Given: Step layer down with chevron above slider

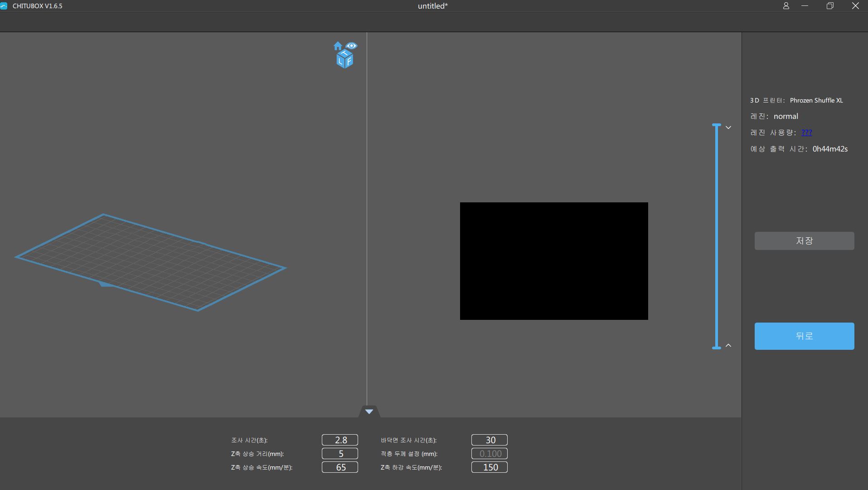Looking at the screenshot, I should tap(728, 127).
